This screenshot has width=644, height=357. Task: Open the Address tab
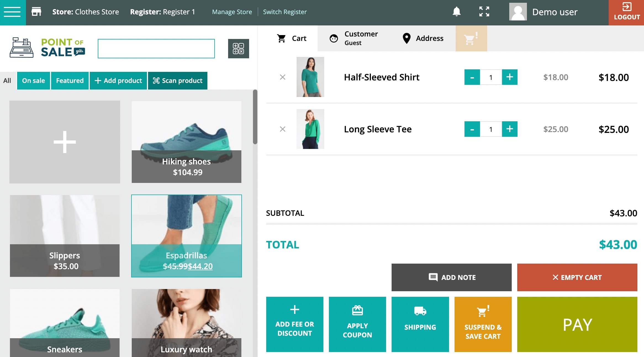tap(423, 38)
